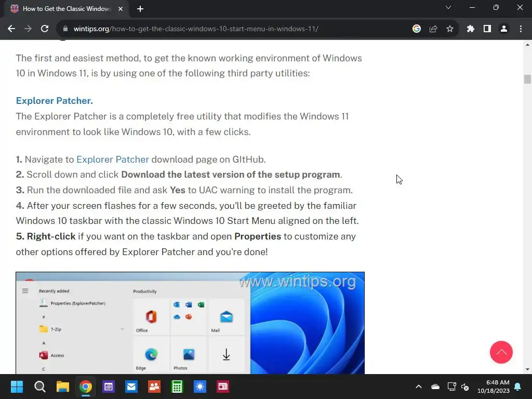The image size is (532, 399).
Task: Show hidden tray icons chevron
Action: click(419, 387)
